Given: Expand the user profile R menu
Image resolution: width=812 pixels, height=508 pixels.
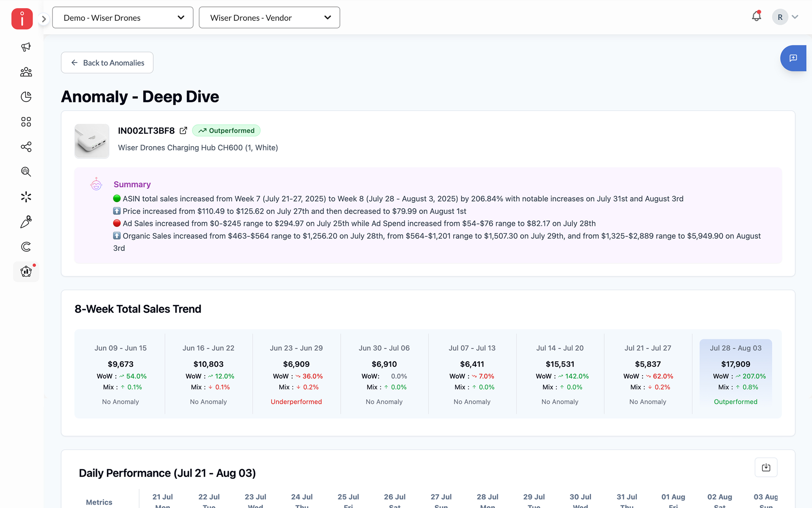Looking at the screenshot, I should 786,17.
